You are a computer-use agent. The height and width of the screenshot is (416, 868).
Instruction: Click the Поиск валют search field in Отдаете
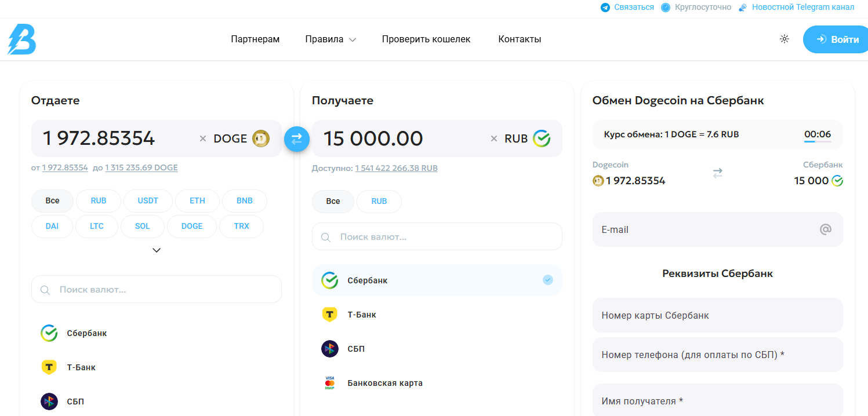156,289
